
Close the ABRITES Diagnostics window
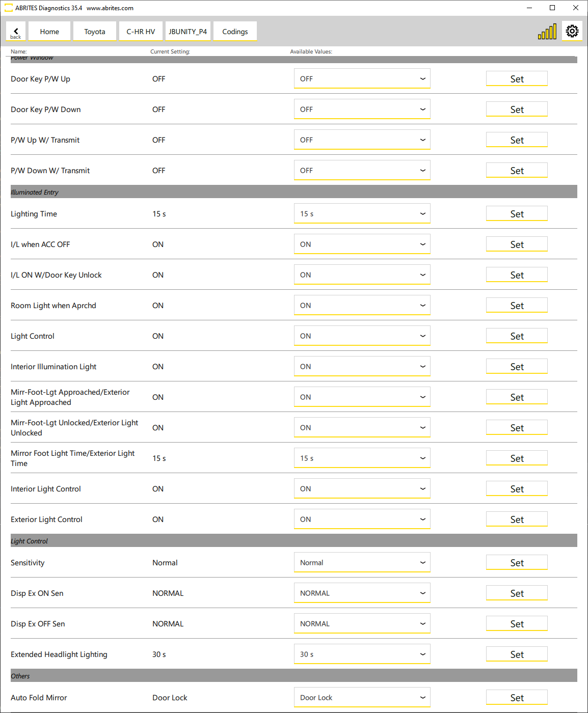[576, 8]
